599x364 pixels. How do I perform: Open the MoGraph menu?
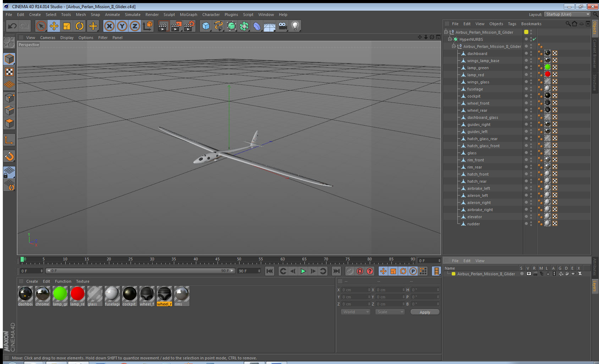click(188, 15)
